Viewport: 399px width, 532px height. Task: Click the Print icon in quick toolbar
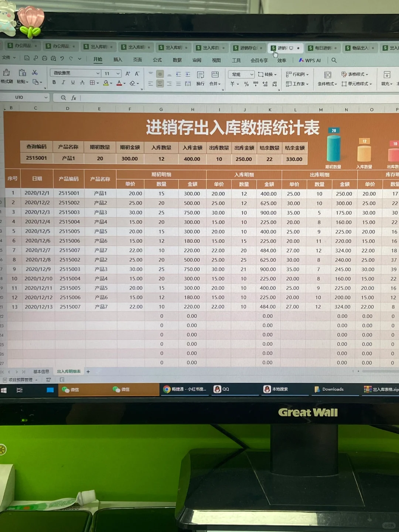[44, 58]
